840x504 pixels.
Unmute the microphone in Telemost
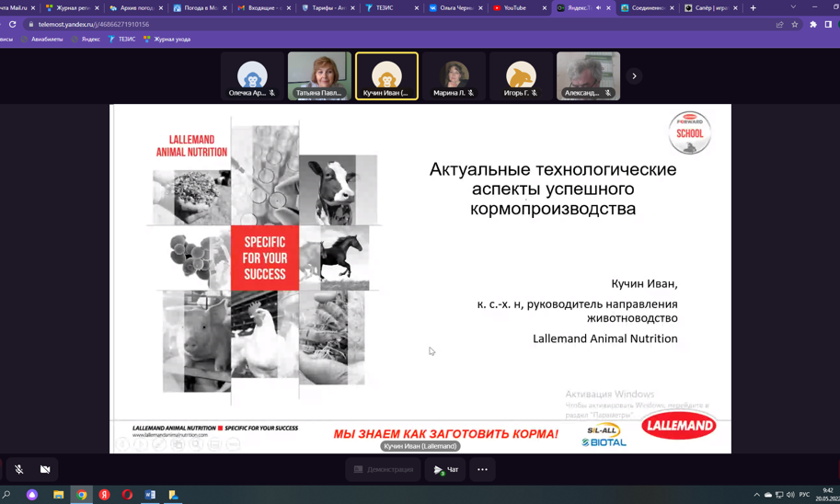[x=18, y=470]
